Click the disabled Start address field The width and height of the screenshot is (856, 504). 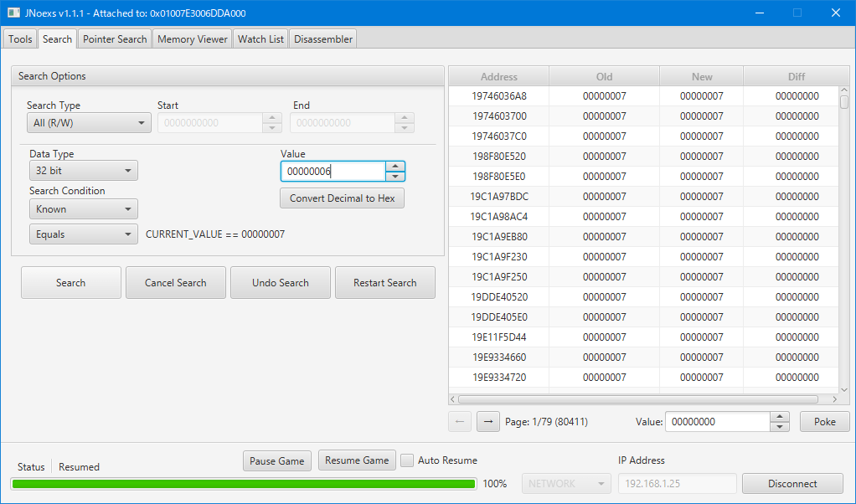(210, 123)
